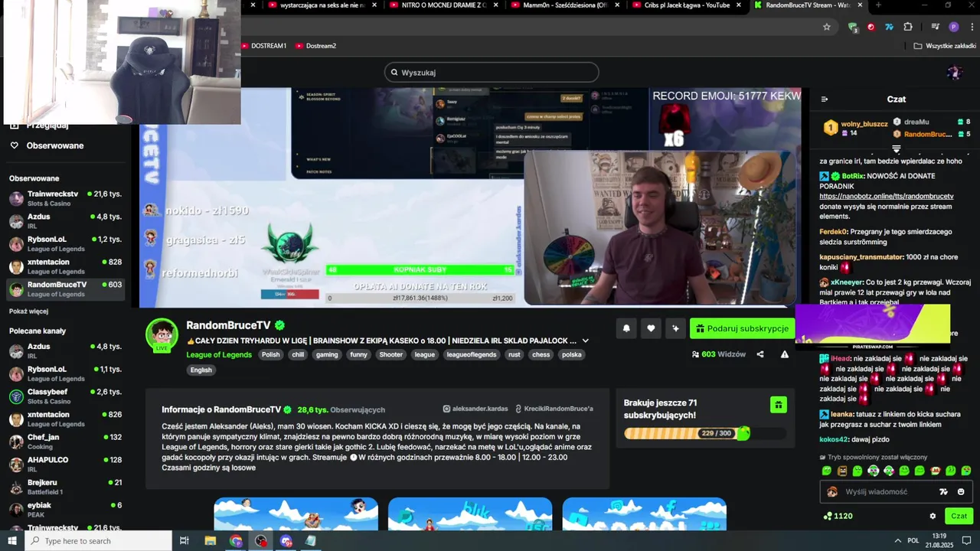Image resolution: width=980 pixels, height=551 pixels.
Task: Open a new browser tab
Action: click(x=878, y=5)
